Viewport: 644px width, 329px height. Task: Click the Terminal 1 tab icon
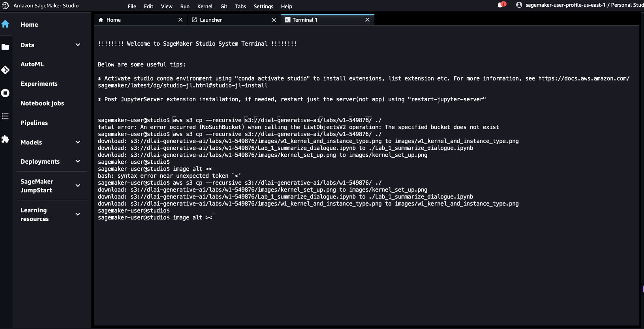pos(287,20)
